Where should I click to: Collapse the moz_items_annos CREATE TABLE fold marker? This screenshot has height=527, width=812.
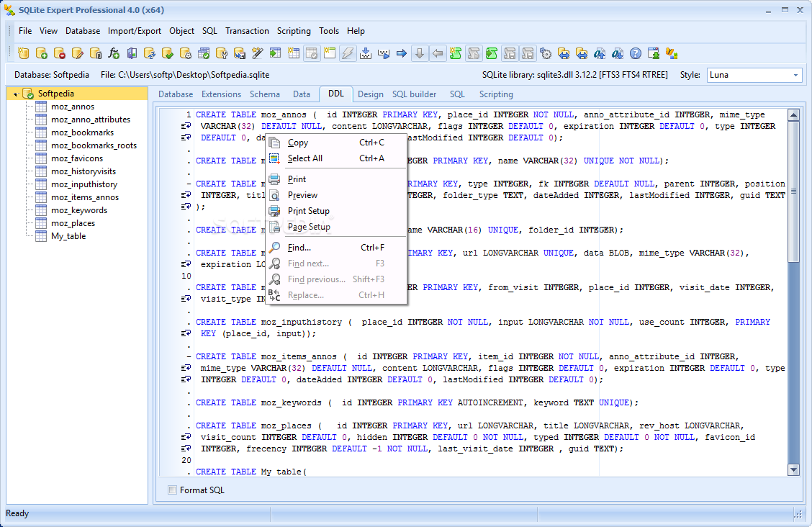click(x=189, y=356)
